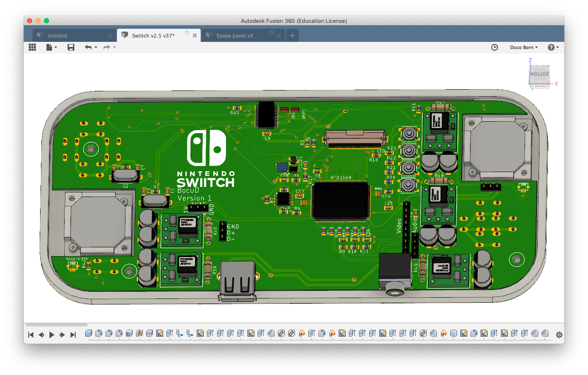Select the first orange feature icon in the timeline
This screenshot has height=375, width=588.
302,333
